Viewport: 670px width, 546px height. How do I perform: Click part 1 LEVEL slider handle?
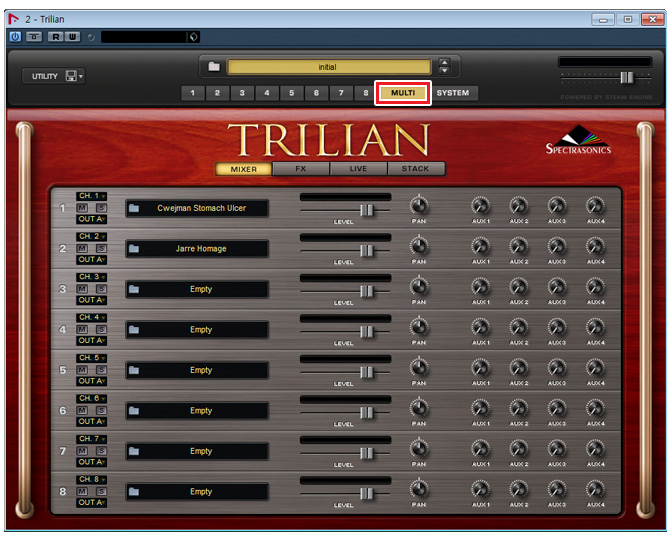point(366,210)
